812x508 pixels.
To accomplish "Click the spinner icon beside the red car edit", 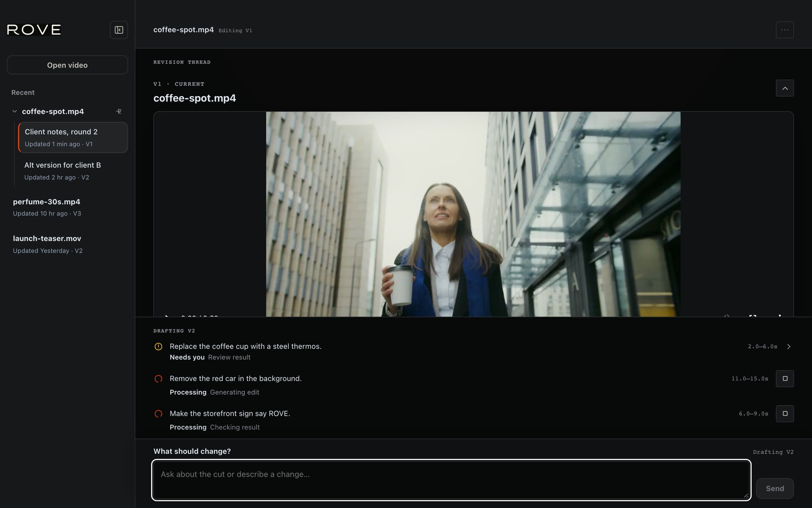I will (158, 379).
